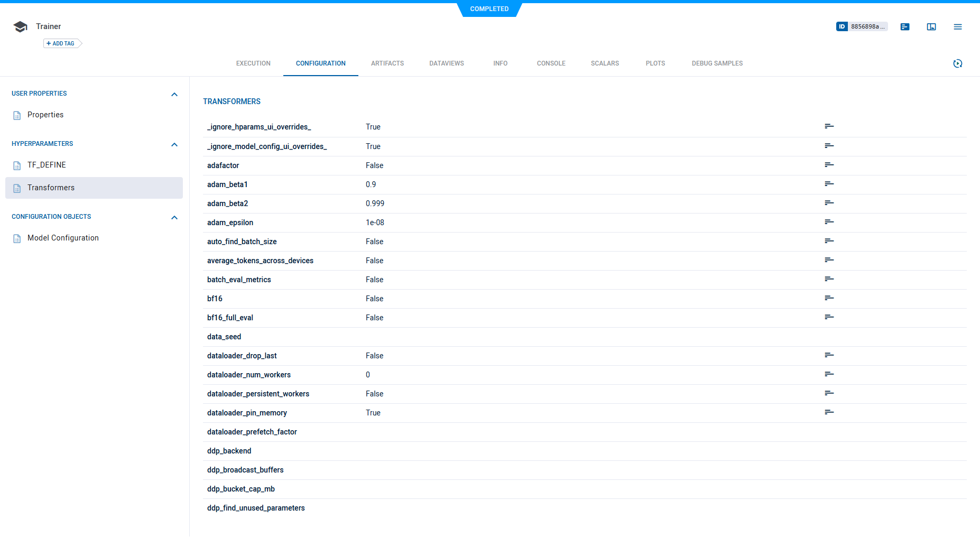Click the description icon for adam_beta1
The width and height of the screenshot is (980, 537).
pyautogui.click(x=829, y=184)
